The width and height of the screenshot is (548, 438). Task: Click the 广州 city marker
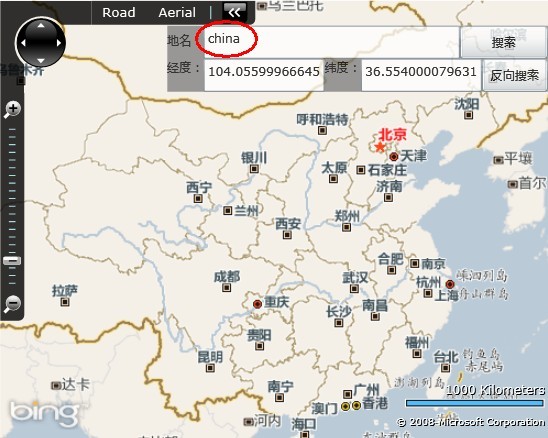point(347,394)
